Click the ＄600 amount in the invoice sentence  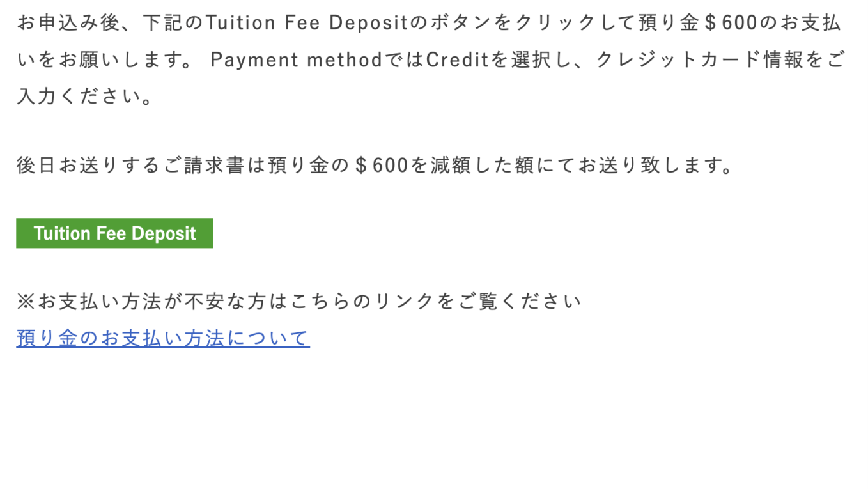point(380,166)
